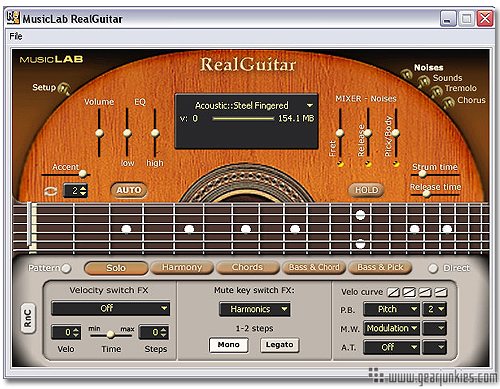Click the repeat arrows icon near Accent
The image size is (500, 389).
coord(51,191)
